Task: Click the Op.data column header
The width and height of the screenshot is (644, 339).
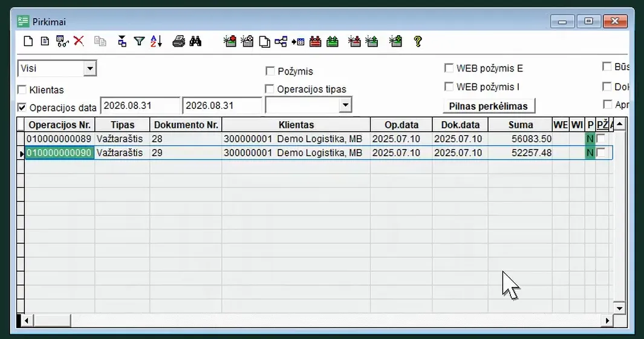Action: click(402, 125)
